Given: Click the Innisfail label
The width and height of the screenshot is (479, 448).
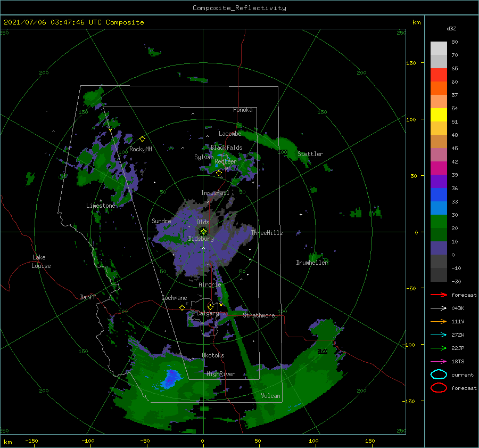Looking at the screenshot, I should pyautogui.click(x=215, y=193).
